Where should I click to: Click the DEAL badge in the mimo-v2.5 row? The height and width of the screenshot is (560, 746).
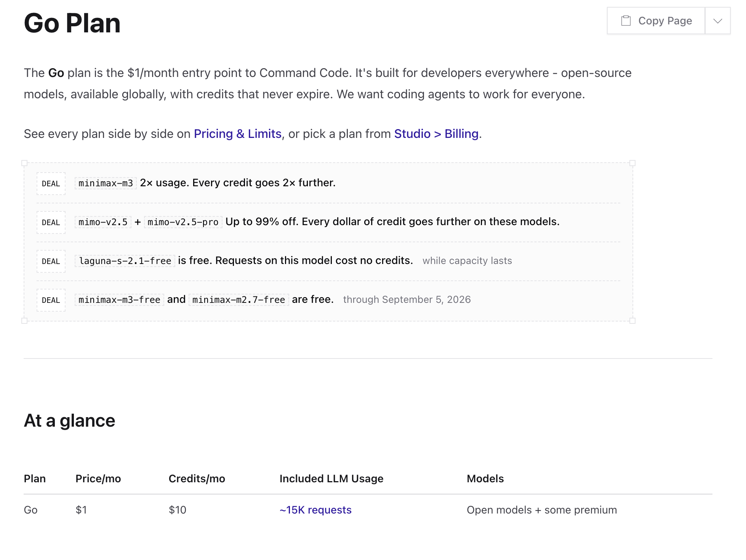coord(51,222)
